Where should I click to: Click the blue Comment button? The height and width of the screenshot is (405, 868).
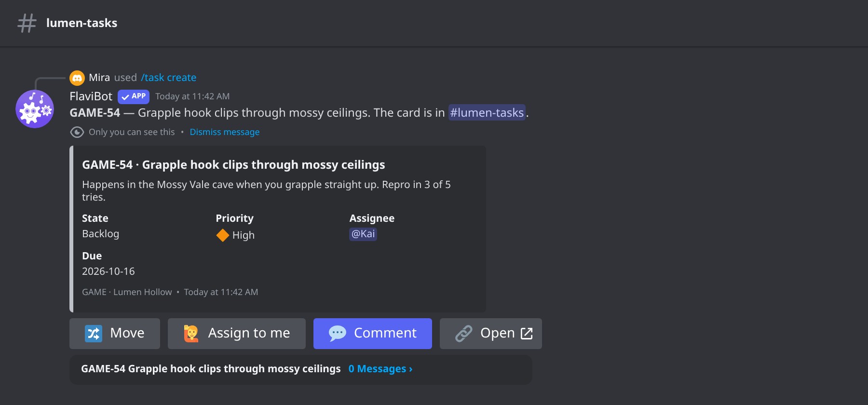[x=373, y=334]
